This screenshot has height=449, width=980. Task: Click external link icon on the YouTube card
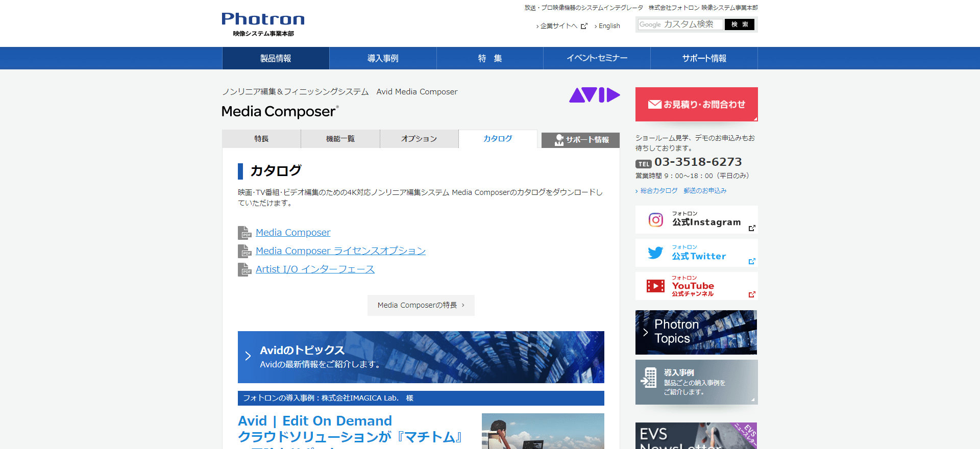[x=752, y=294]
